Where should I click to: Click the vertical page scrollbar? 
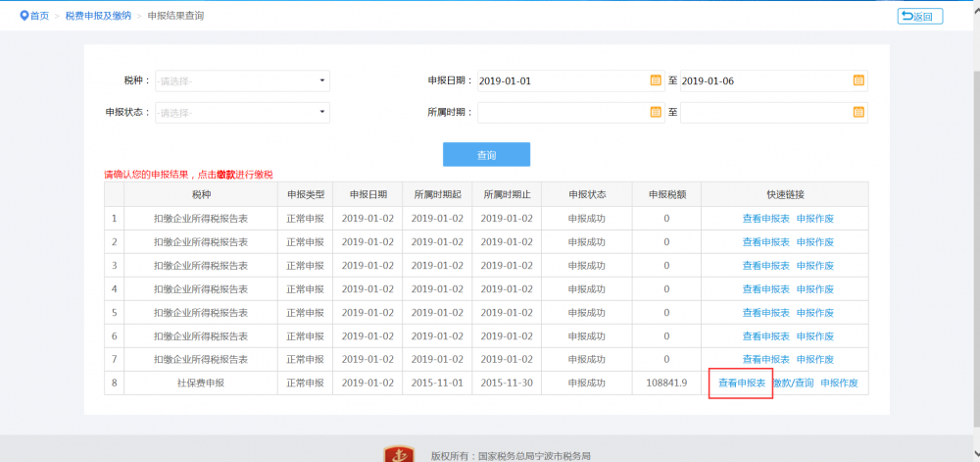tap(973, 196)
